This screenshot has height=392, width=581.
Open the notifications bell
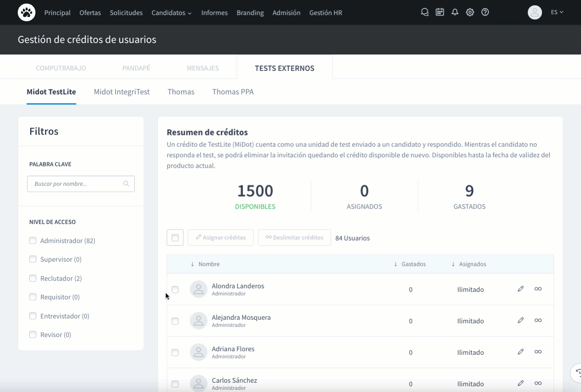tap(455, 12)
